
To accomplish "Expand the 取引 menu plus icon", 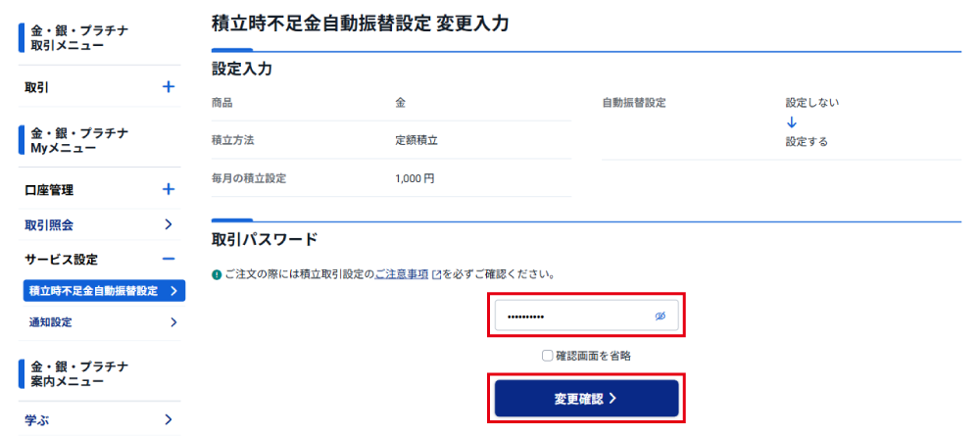I will tap(169, 87).
